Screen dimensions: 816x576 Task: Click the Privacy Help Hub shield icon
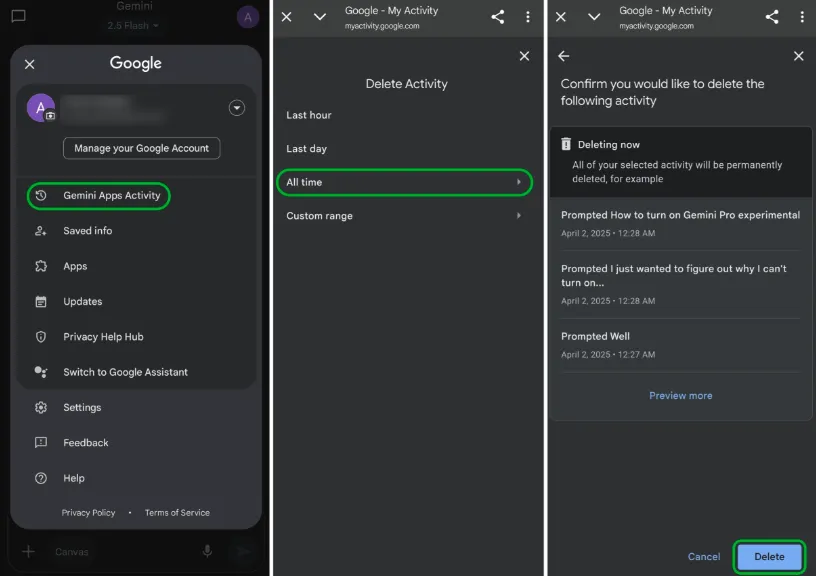point(41,337)
